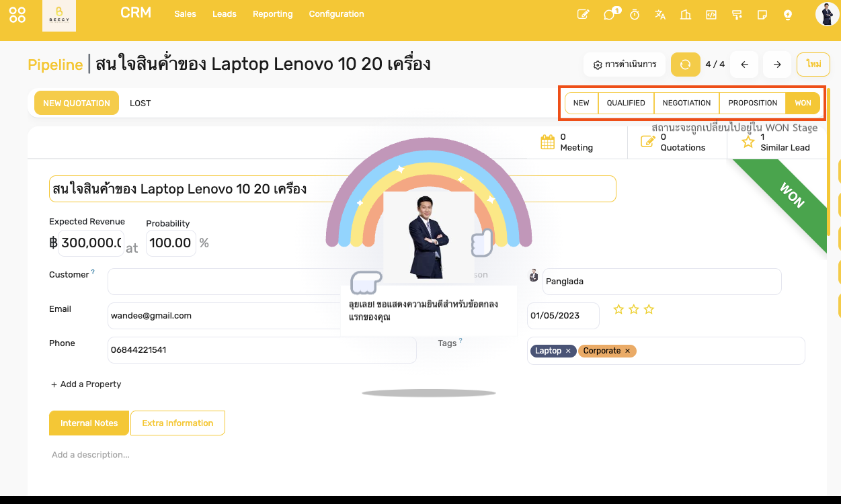841x504 pixels.
Task: Click the 4 / 4 pager counter
Action: click(715, 65)
